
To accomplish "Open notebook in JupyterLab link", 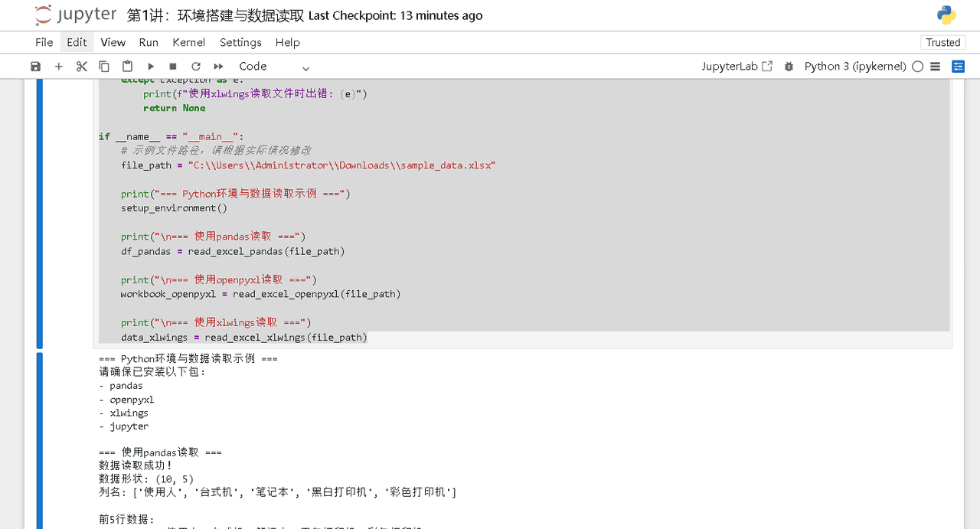I will (x=737, y=67).
